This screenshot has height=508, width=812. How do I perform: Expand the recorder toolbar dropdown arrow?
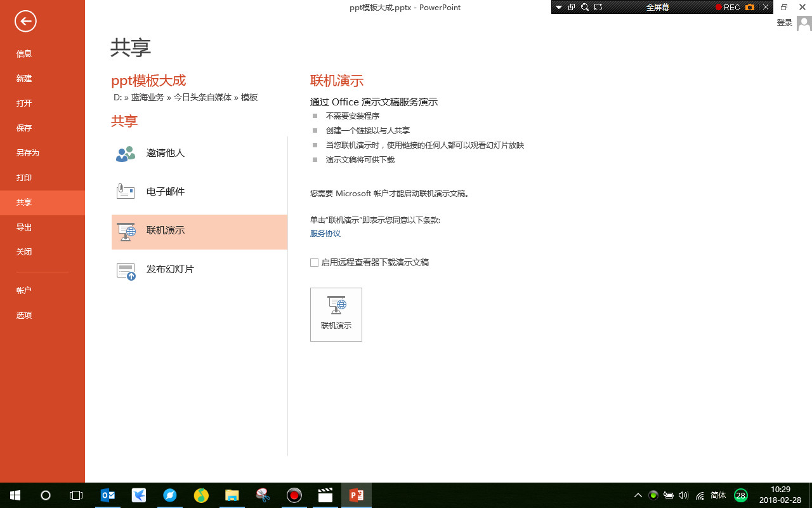coord(558,7)
